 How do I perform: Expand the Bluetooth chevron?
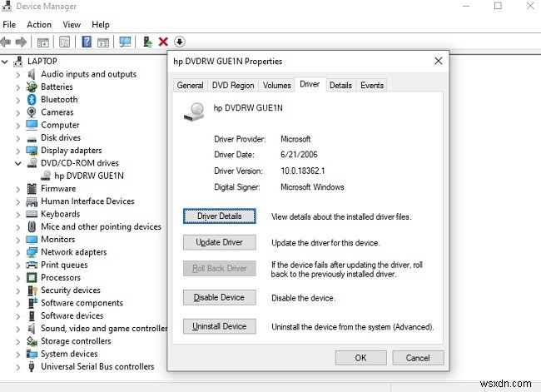18,100
